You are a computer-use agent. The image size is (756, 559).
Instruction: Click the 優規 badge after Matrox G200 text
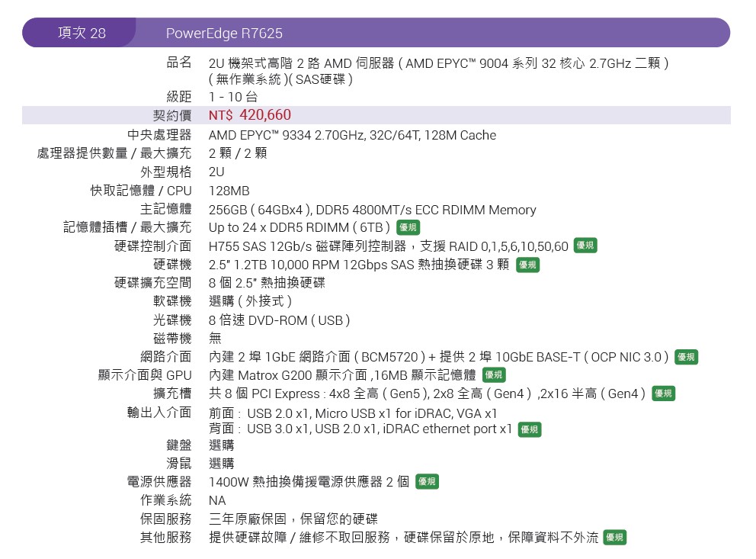(x=494, y=374)
